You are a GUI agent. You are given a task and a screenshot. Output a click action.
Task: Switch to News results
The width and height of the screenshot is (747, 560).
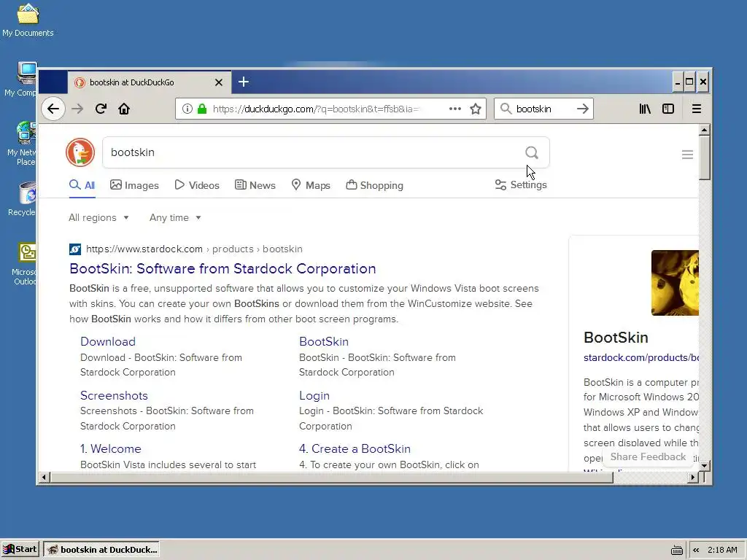point(255,185)
